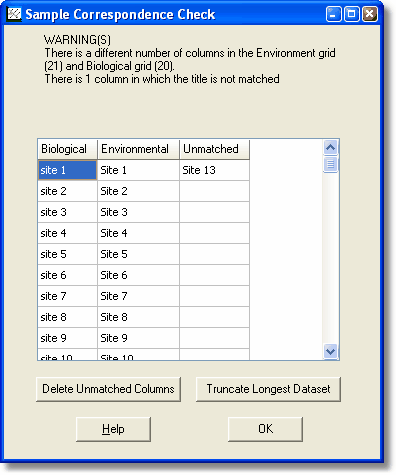Select the Environmental cell 'Site 8'
This screenshot has height=475, width=396.
pyautogui.click(x=138, y=317)
